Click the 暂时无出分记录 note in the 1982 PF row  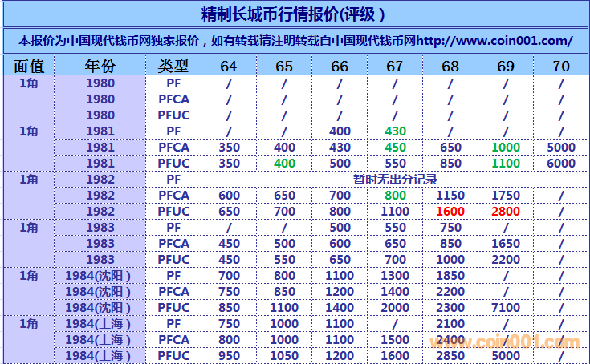coord(395,180)
